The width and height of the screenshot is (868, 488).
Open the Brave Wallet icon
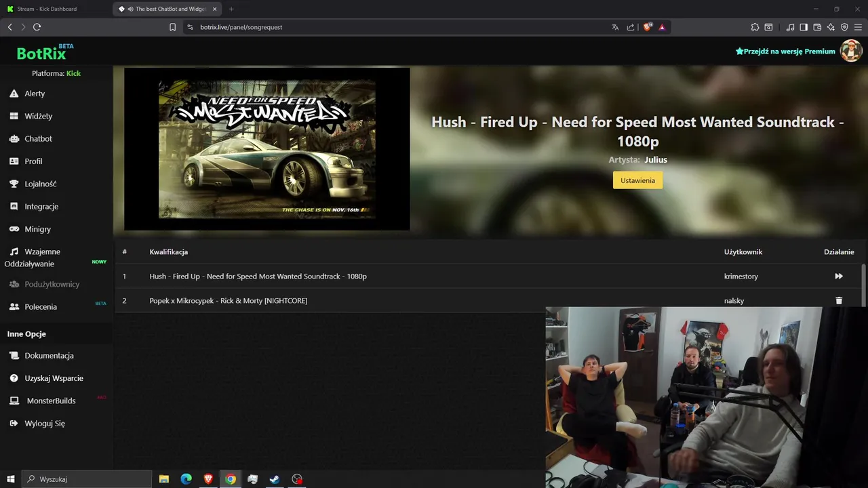(817, 27)
